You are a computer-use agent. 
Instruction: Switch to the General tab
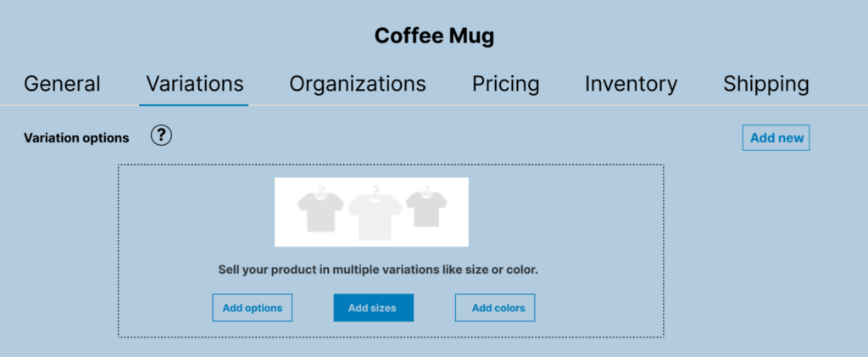click(62, 84)
